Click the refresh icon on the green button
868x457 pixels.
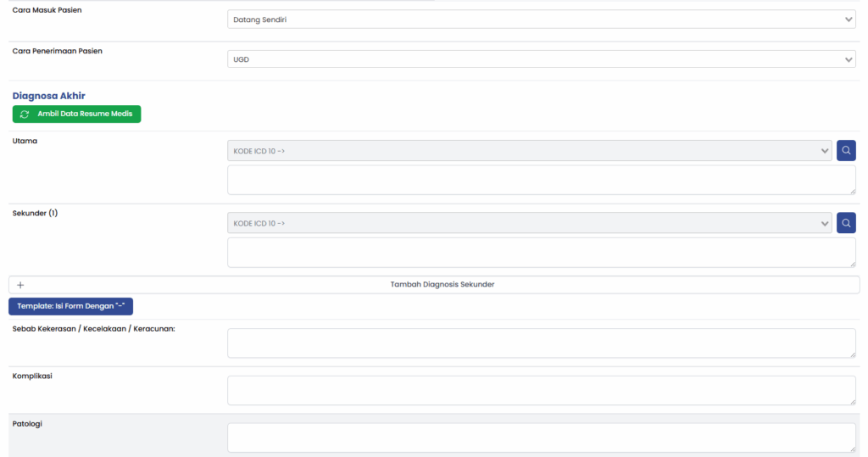(25, 114)
